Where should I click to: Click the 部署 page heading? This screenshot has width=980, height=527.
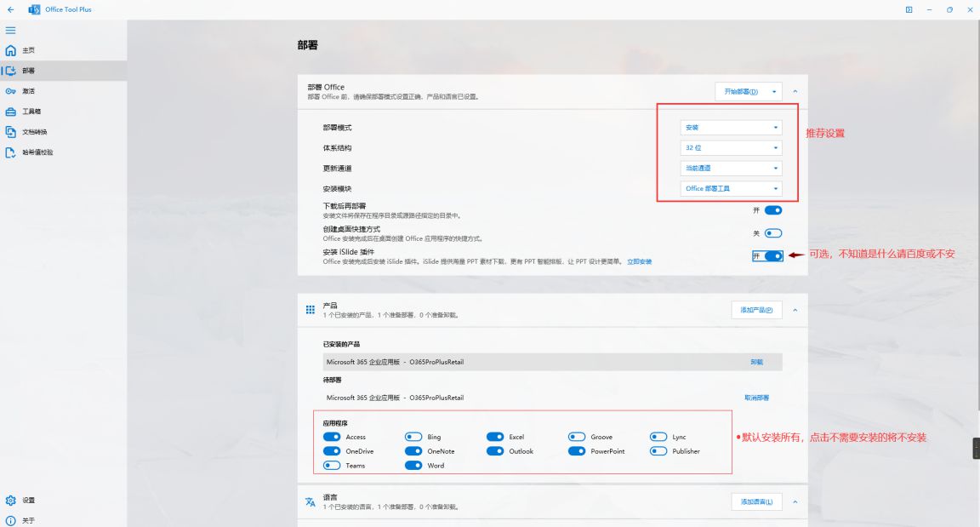(x=307, y=45)
